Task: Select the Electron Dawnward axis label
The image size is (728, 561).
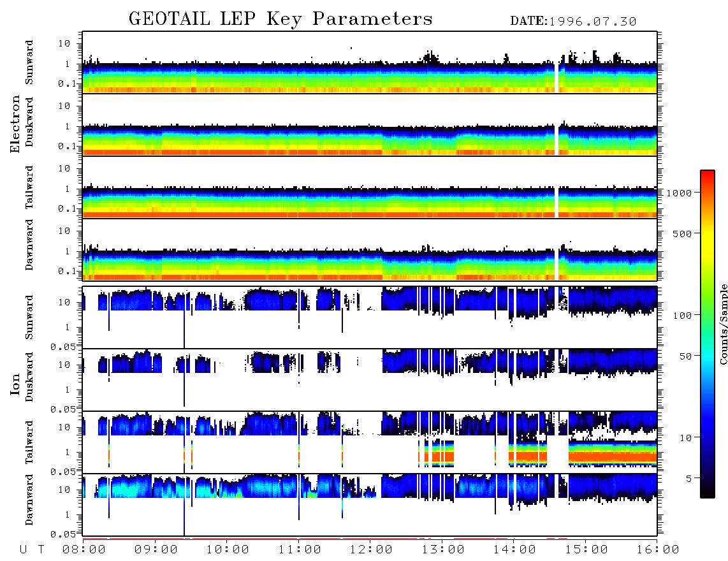Action: 29,245
